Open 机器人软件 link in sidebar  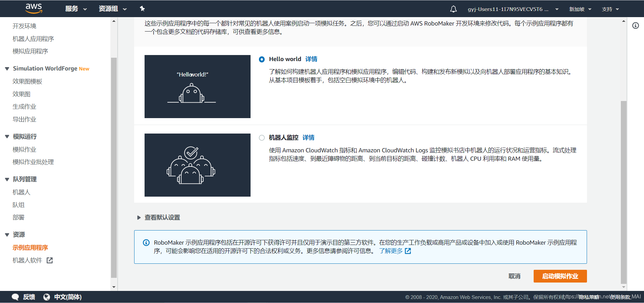(28, 260)
